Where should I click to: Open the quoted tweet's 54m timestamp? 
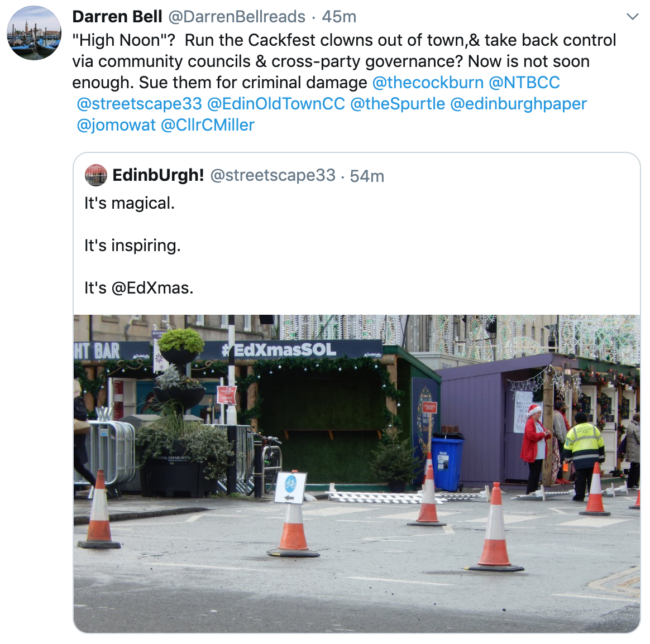[x=367, y=176]
